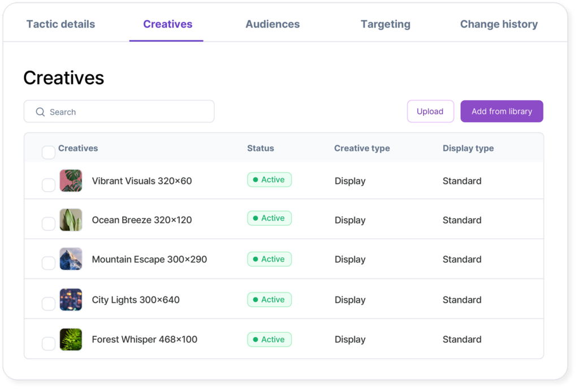579x392 pixels.
Task: Click the Forest Whisper creative thumbnail
Action: [x=71, y=339]
